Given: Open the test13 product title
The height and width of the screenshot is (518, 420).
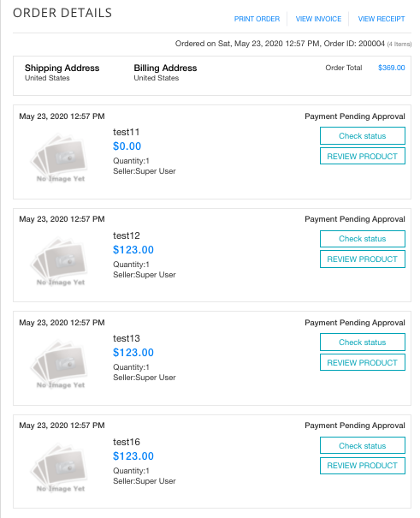Looking at the screenshot, I should point(126,338).
